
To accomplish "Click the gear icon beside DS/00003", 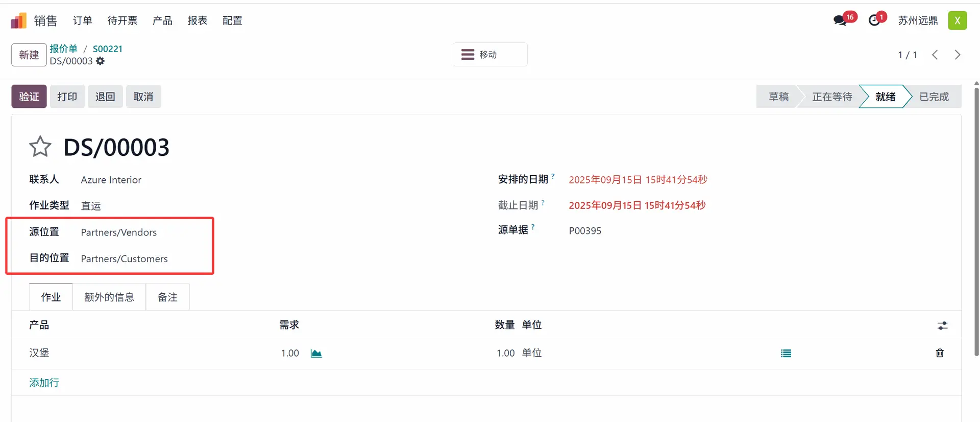I will pyautogui.click(x=101, y=61).
